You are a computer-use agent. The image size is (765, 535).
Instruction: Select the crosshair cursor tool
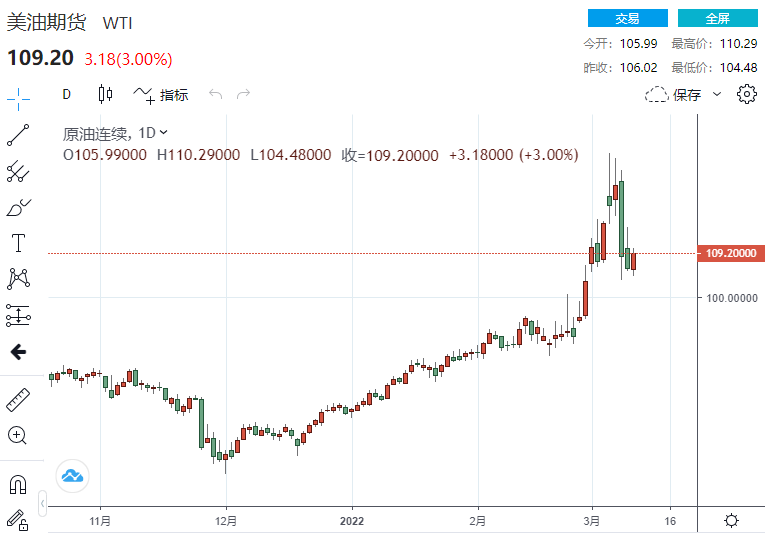tap(18, 98)
